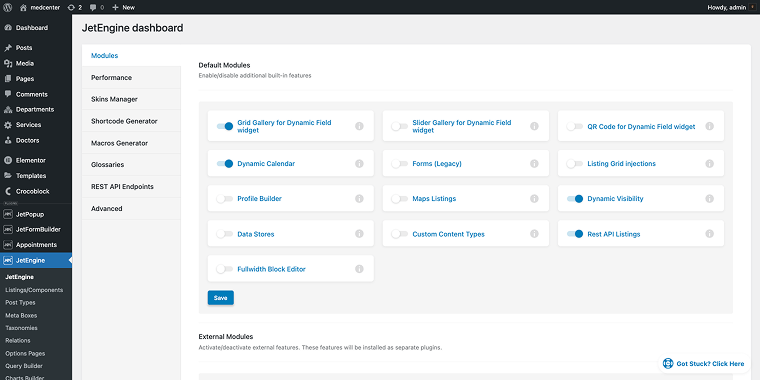Click the Elementor icon in sidebar
Image resolution: width=760 pixels, height=380 pixels.
coord(8,160)
